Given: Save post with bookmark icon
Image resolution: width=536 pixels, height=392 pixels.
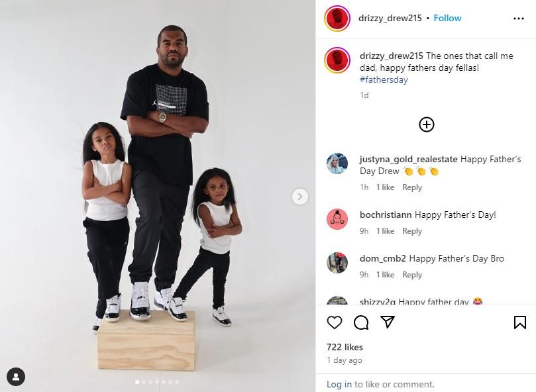Looking at the screenshot, I should (x=520, y=322).
